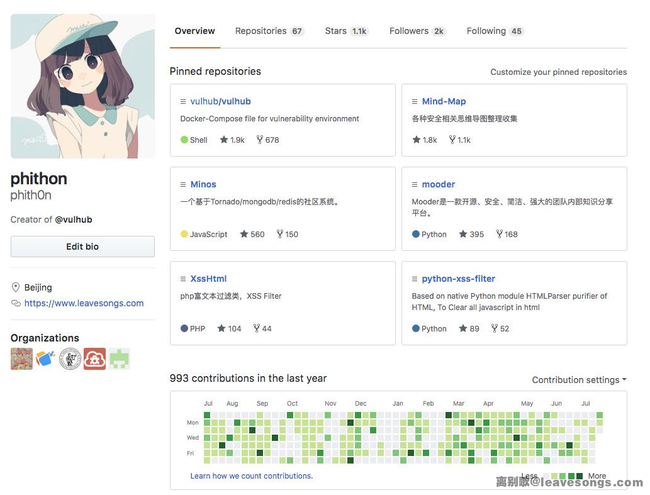The width and height of the screenshot is (650, 495).
Task: Open the Stars tab
Action: click(x=346, y=31)
